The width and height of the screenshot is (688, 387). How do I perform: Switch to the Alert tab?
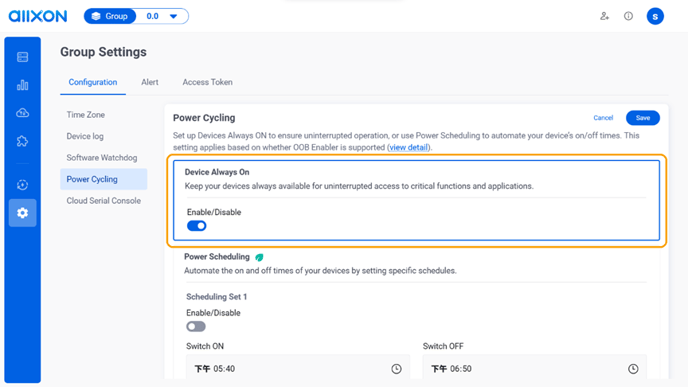tap(150, 82)
